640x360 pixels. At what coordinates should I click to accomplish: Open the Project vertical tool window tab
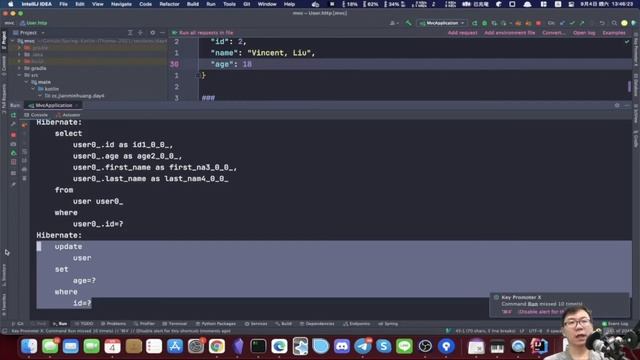[4, 40]
